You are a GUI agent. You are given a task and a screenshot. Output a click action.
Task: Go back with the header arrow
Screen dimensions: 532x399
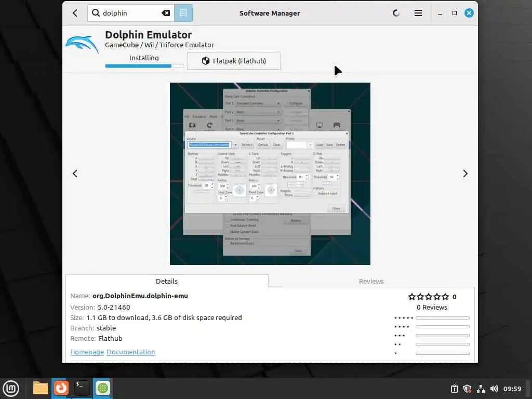click(x=75, y=13)
